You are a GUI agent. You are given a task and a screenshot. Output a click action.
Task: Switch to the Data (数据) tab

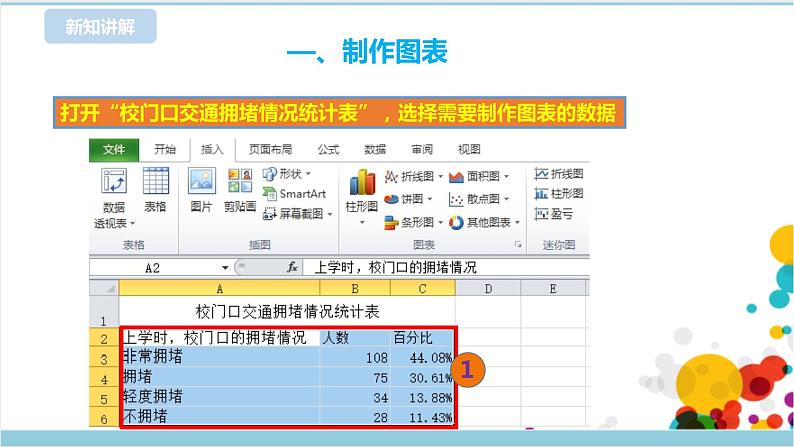[375, 149]
